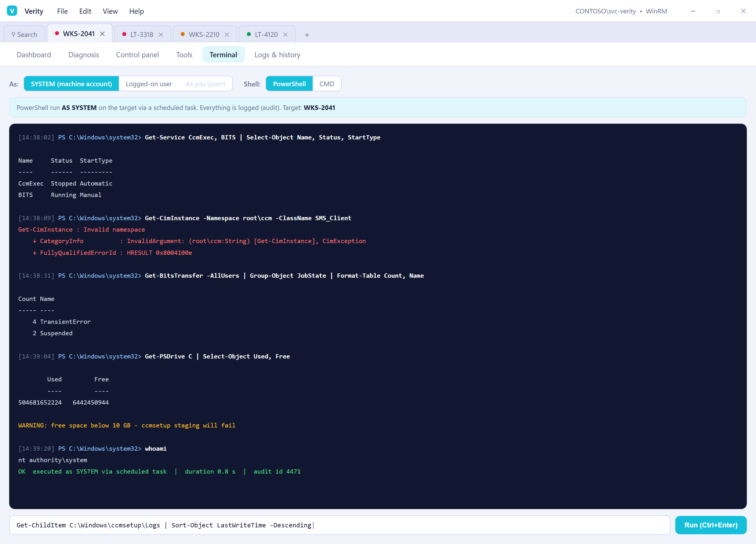Image resolution: width=756 pixels, height=544 pixels.
Task: Close the Verity window
Action: (743, 11)
